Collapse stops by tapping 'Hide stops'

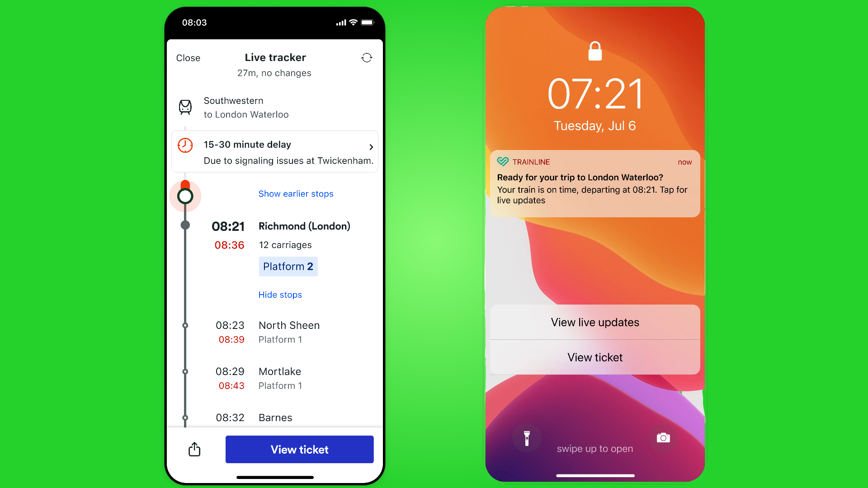point(279,294)
